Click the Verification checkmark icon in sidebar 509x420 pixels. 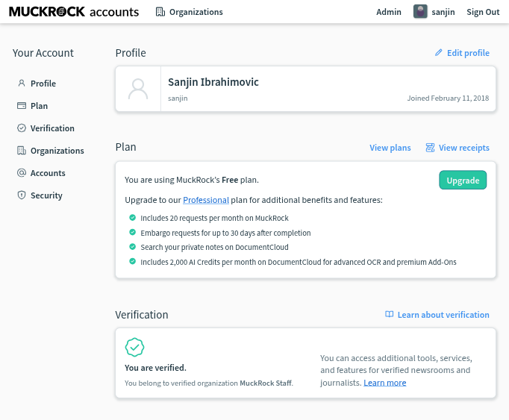22,128
